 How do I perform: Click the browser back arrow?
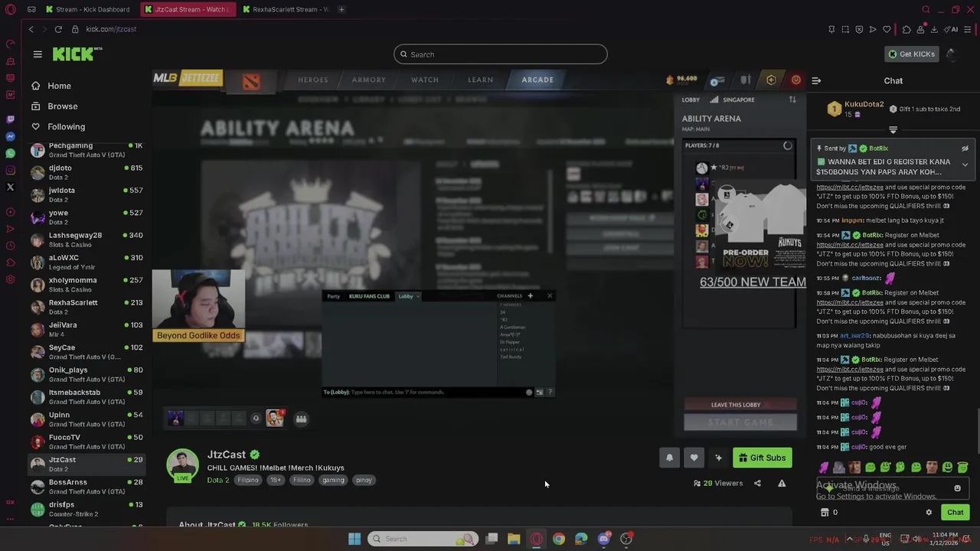31,29
